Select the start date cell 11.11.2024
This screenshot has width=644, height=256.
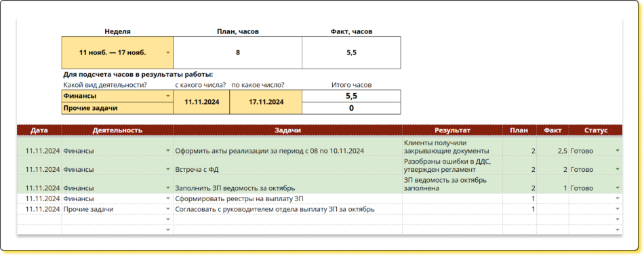201,102
